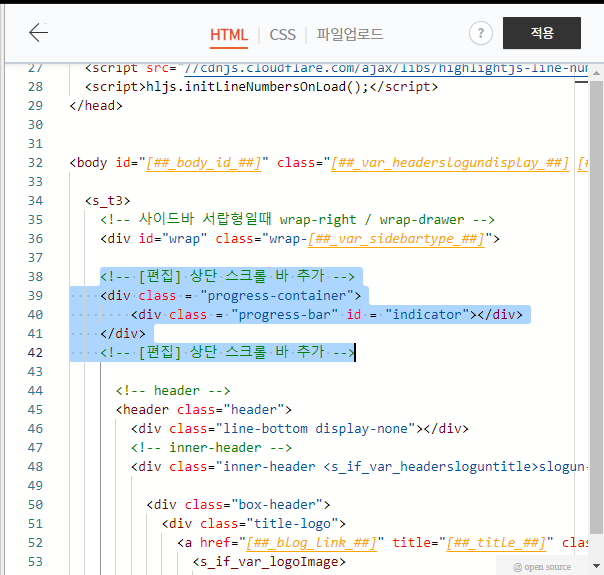Switch to the CSS tab
The width and height of the screenshot is (604, 575).
point(282,35)
